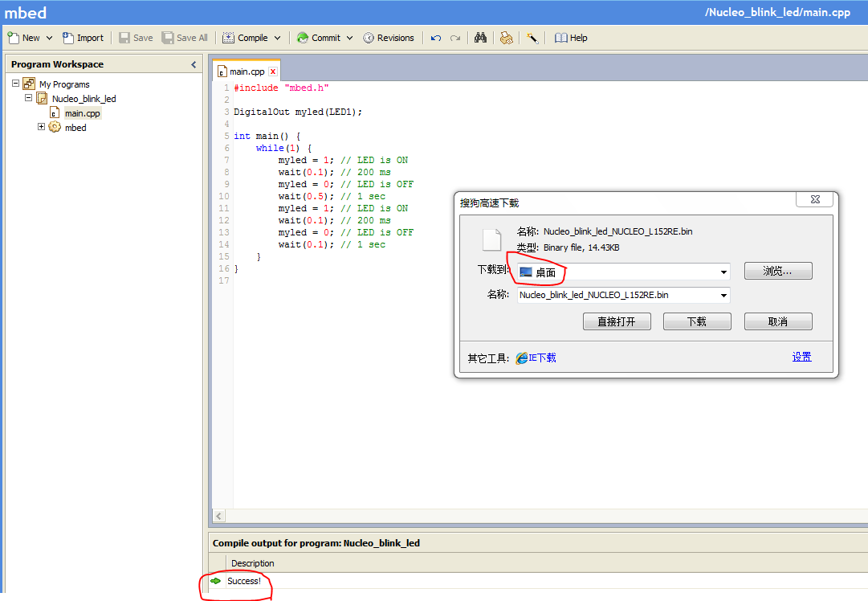Click the Description column header
868x601 pixels.
[252, 563]
